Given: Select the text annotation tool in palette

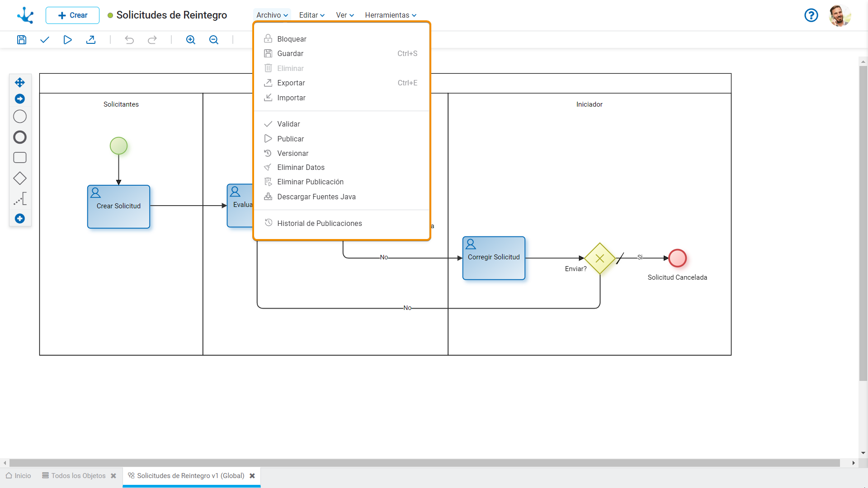Looking at the screenshot, I should point(20,199).
